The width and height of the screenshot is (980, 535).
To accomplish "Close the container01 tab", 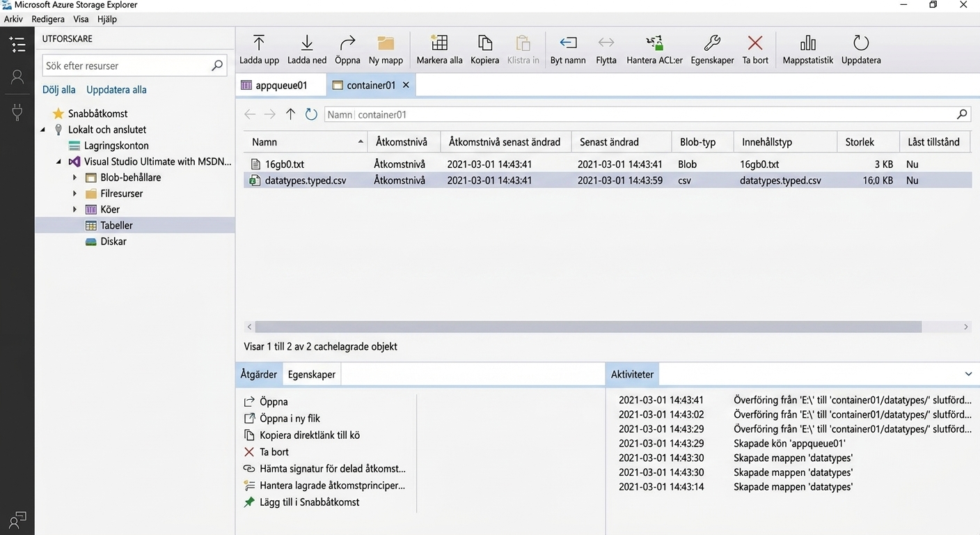I will 406,85.
